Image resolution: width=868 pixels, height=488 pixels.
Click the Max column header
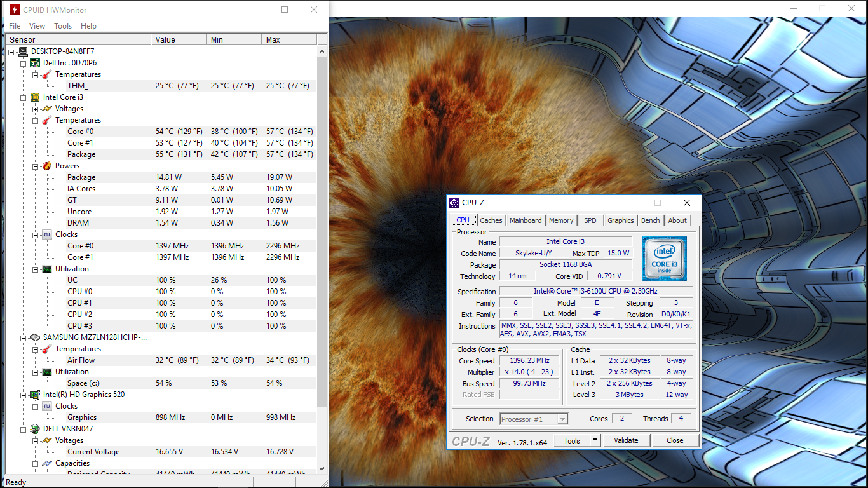click(289, 39)
